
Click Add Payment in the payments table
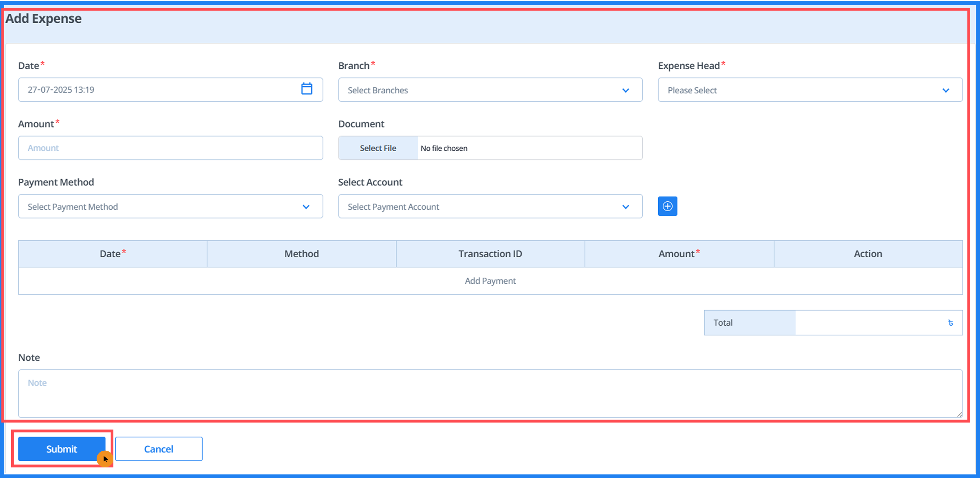[x=490, y=281]
